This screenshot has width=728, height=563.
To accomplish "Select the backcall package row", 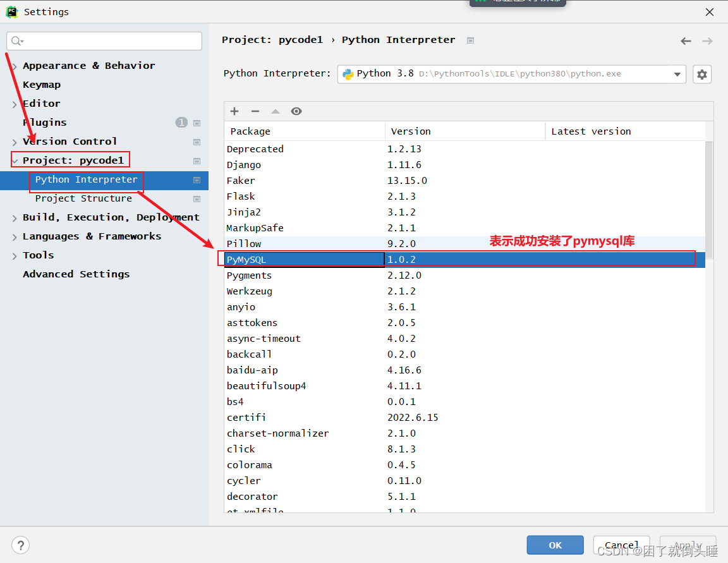I will click(x=464, y=354).
